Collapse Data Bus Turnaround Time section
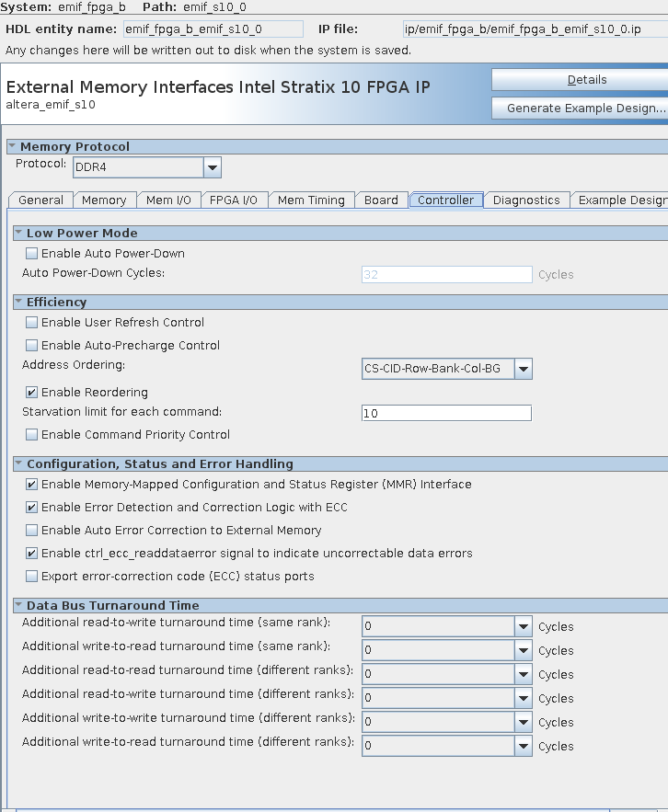This screenshot has height=812, width=668. coord(18,605)
